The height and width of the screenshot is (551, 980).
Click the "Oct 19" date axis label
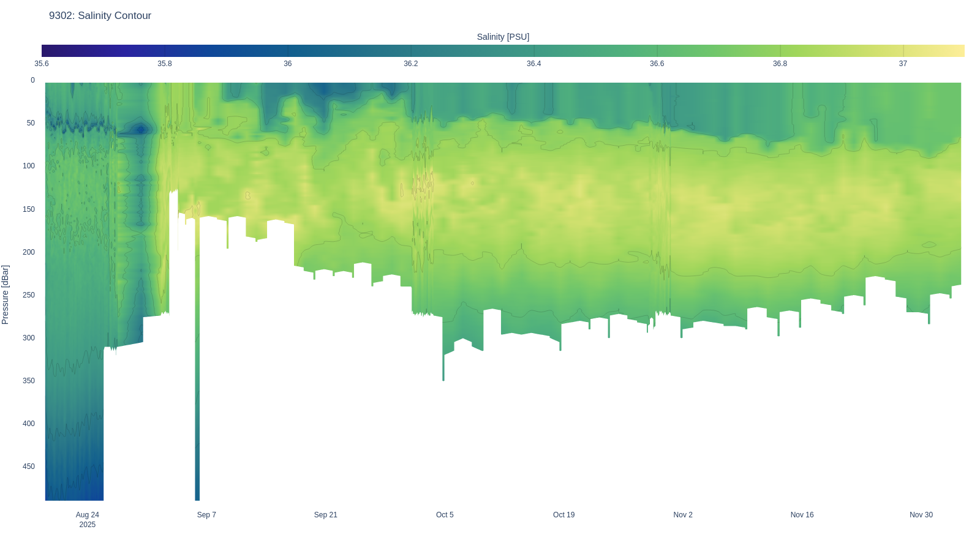[x=563, y=515]
